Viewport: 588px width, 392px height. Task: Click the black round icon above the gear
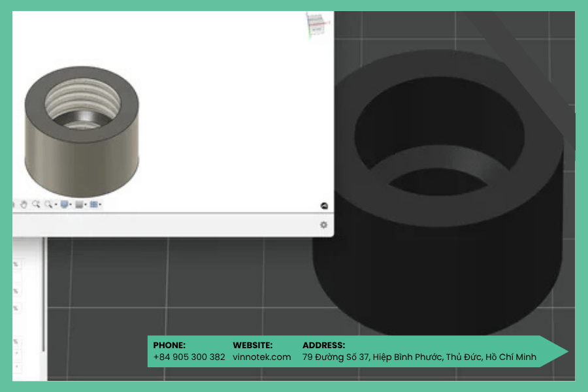324,206
